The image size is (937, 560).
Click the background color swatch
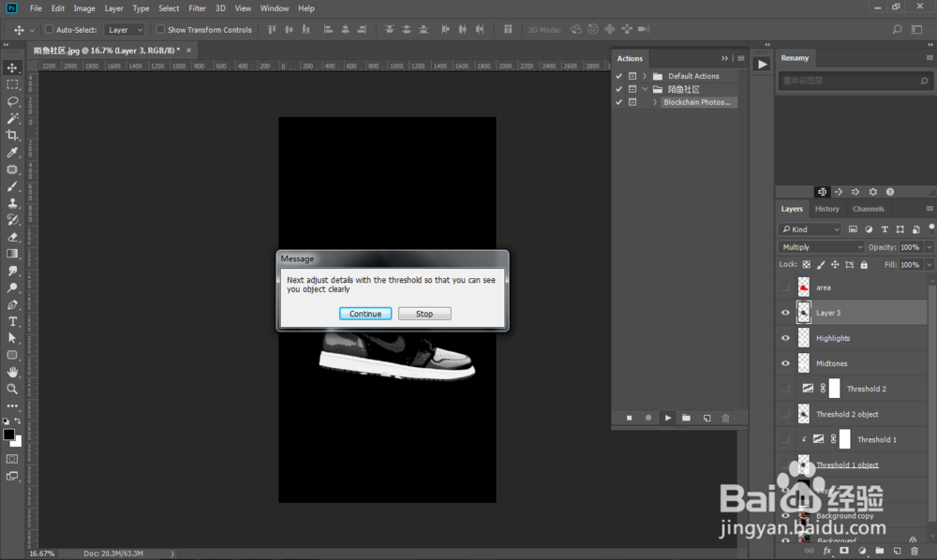pyautogui.click(x=19, y=442)
